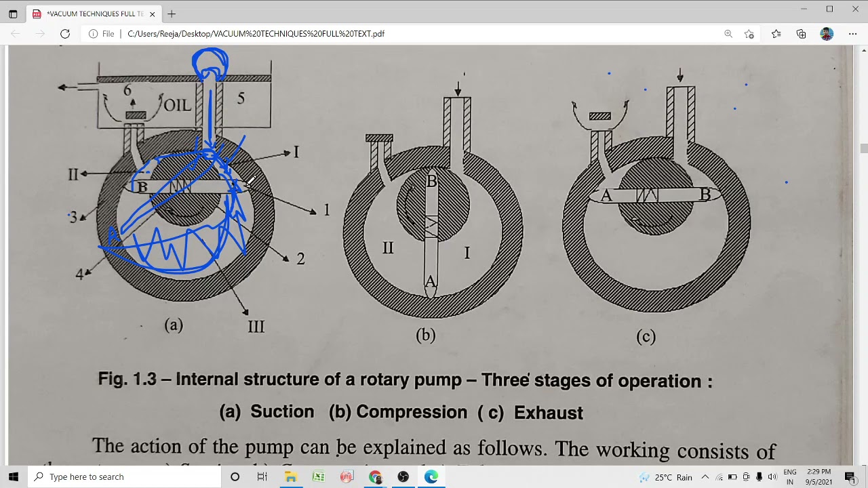Open the battery status tray icon

pos(732,477)
